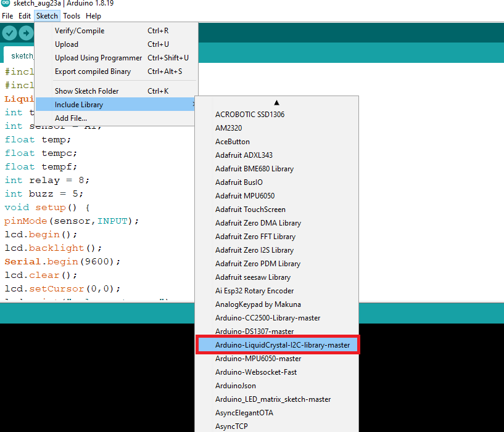Select AnalogKeypad by Makuna library
This screenshot has width=504, height=432.
(x=277, y=304)
